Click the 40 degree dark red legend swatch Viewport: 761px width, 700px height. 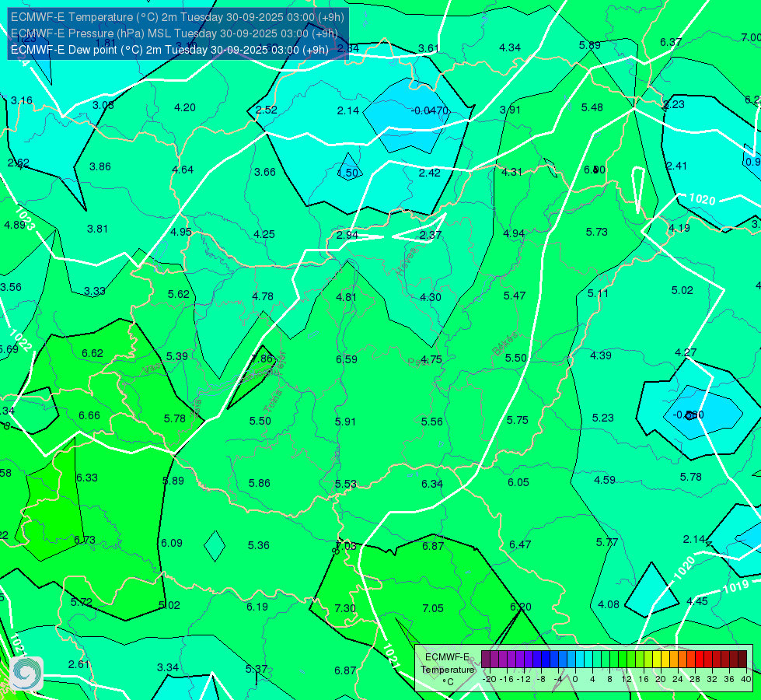pyautogui.click(x=742, y=660)
